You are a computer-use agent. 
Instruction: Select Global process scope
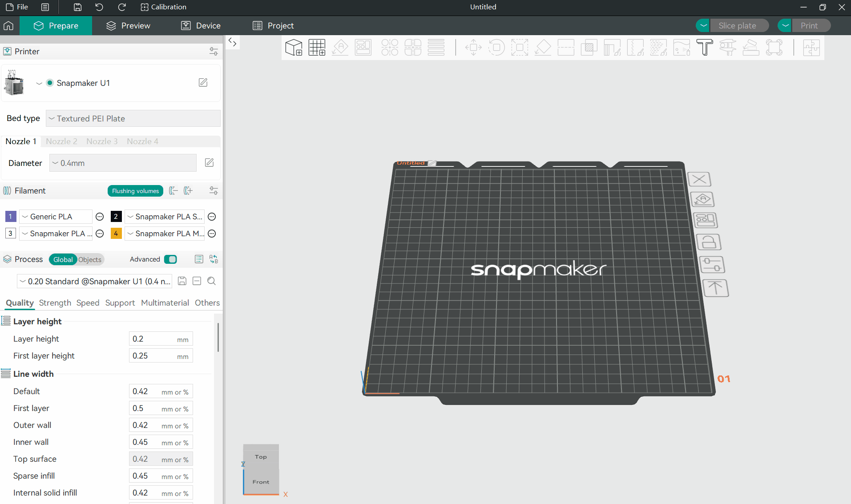click(x=63, y=260)
